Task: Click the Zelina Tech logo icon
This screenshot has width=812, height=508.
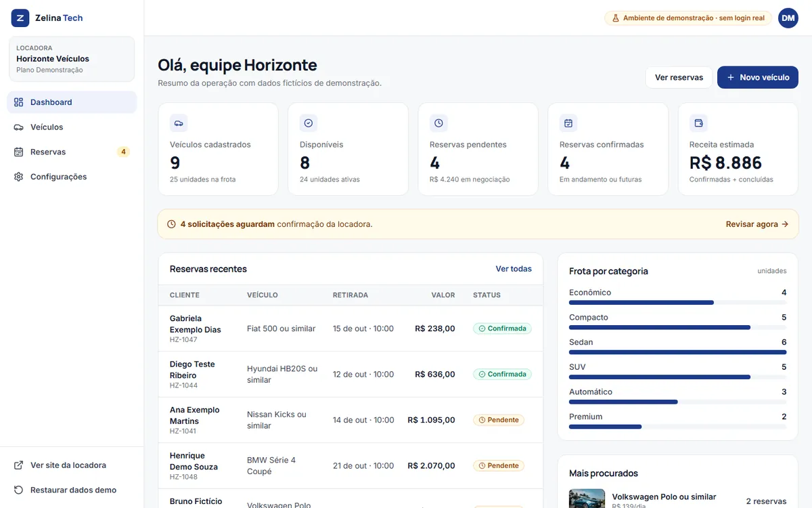Action: [20, 18]
